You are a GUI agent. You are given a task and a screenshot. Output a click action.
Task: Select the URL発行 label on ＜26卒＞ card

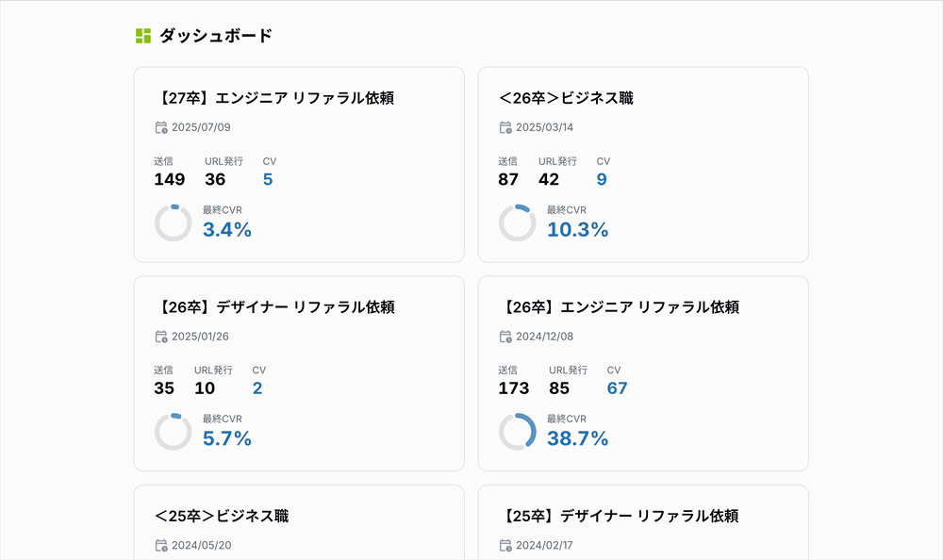click(x=558, y=160)
